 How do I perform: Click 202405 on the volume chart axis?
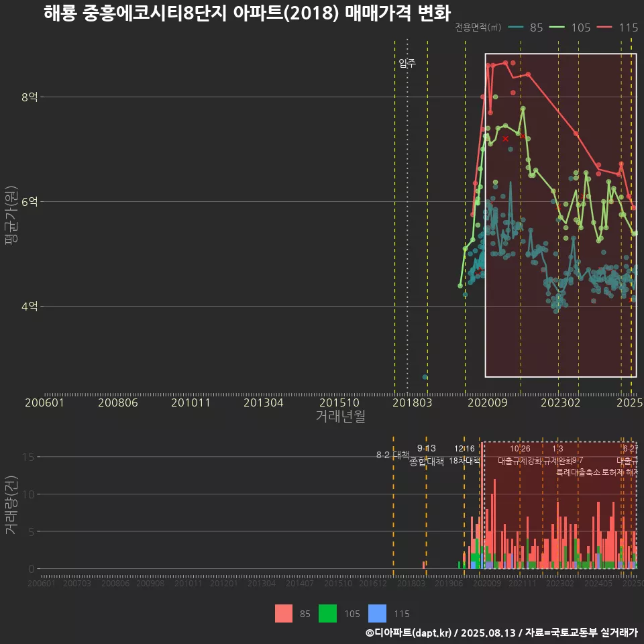[x=598, y=583]
